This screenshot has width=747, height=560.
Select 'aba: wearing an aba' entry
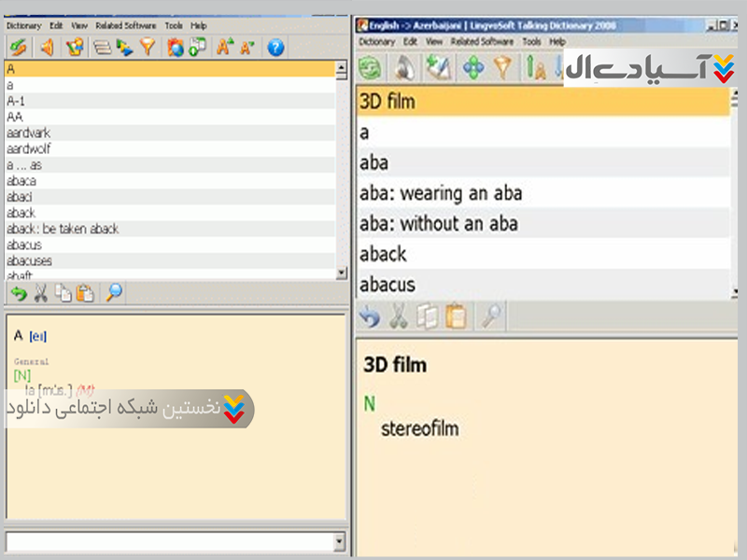(x=441, y=194)
